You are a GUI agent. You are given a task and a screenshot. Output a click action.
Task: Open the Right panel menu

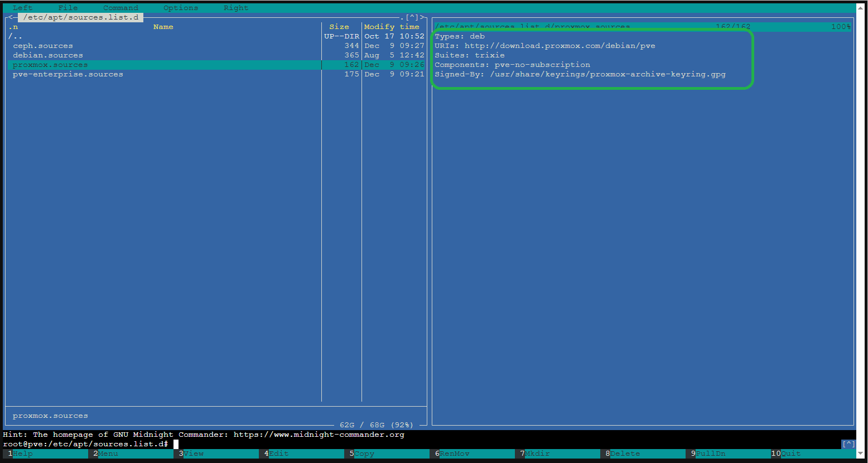(x=236, y=8)
